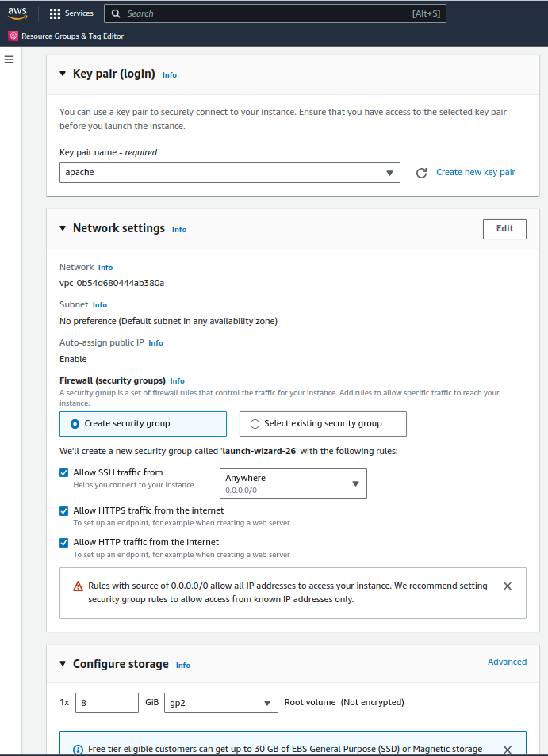Toggle Allow HTTPS traffic from the internet
Screen dimensions: 548x756
point(63,510)
